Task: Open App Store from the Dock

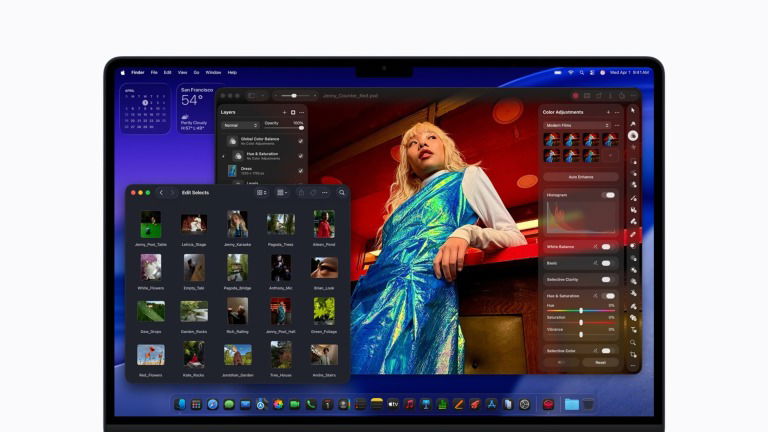Action: pos(491,405)
